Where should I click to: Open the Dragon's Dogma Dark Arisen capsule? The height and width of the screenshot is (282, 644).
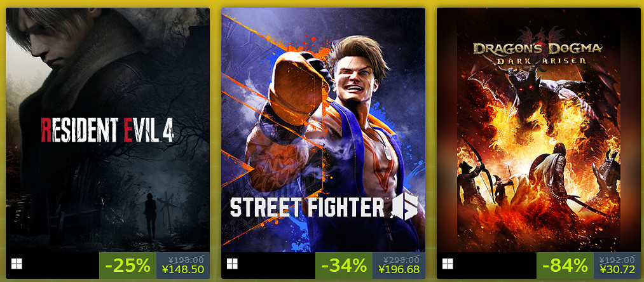(538, 130)
